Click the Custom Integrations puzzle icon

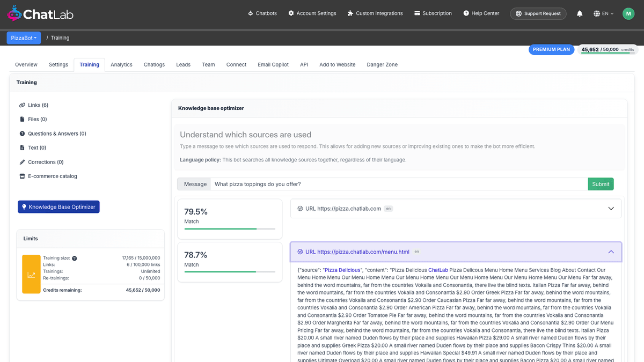pyautogui.click(x=350, y=13)
